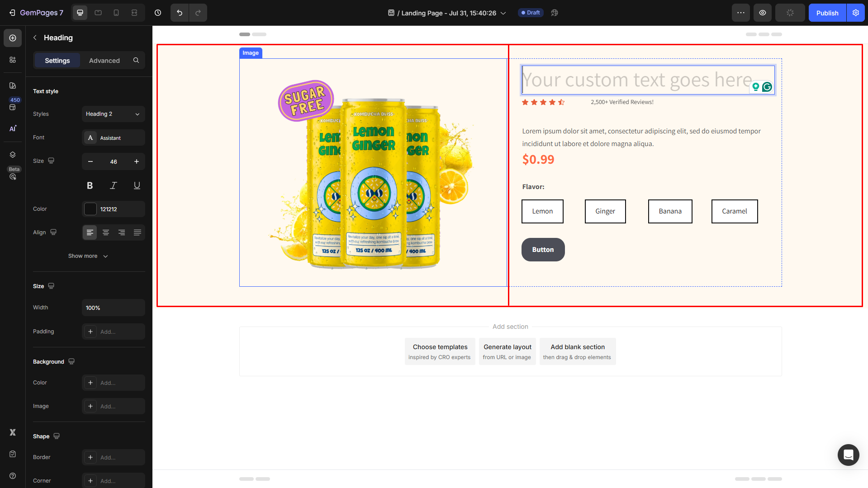
Task: Switch to mobile device view
Action: 116,13
